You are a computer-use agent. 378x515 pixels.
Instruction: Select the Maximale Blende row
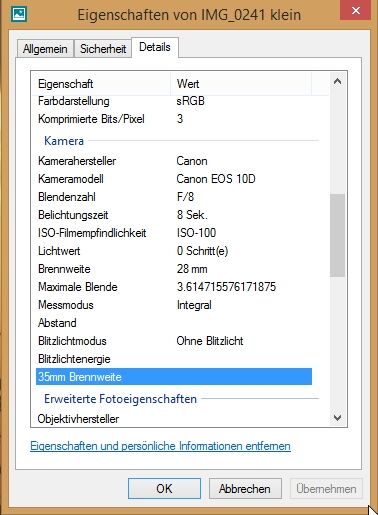(174, 287)
